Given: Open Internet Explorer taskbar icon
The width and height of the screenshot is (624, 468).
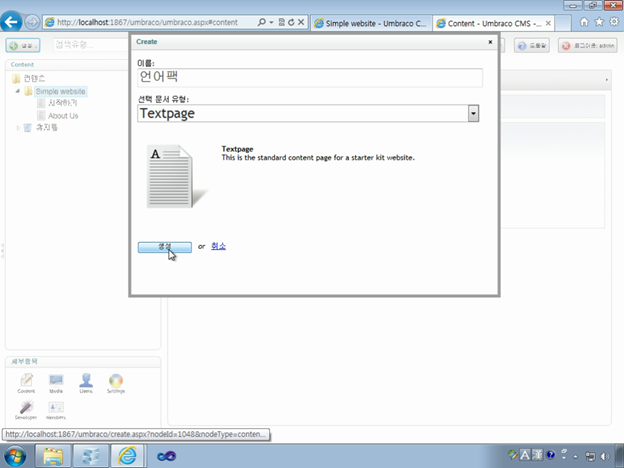Looking at the screenshot, I should (127, 456).
